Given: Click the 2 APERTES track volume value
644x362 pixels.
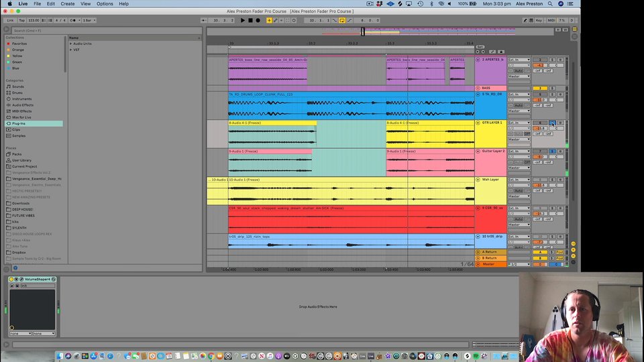Looking at the screenshot, I should [540, 65].
